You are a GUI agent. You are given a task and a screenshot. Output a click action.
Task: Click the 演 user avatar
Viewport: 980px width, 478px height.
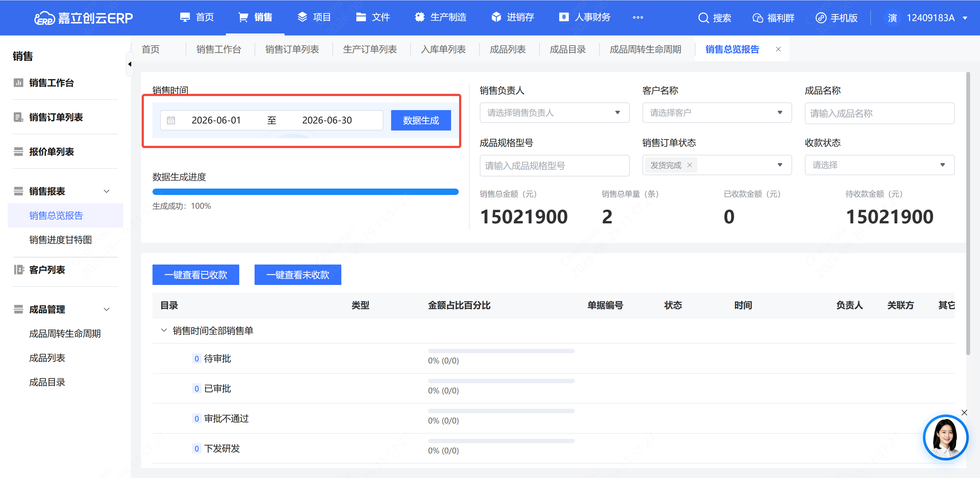(x=892, y=18)
